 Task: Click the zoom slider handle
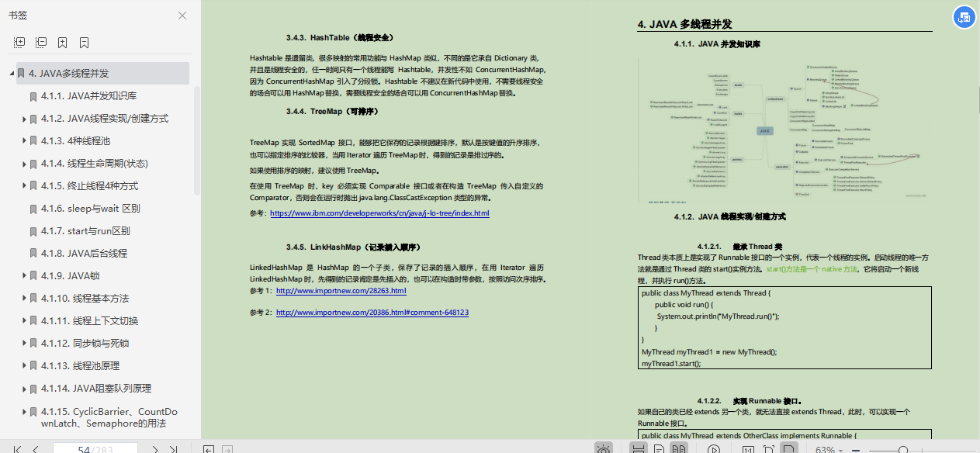[903, 448]
